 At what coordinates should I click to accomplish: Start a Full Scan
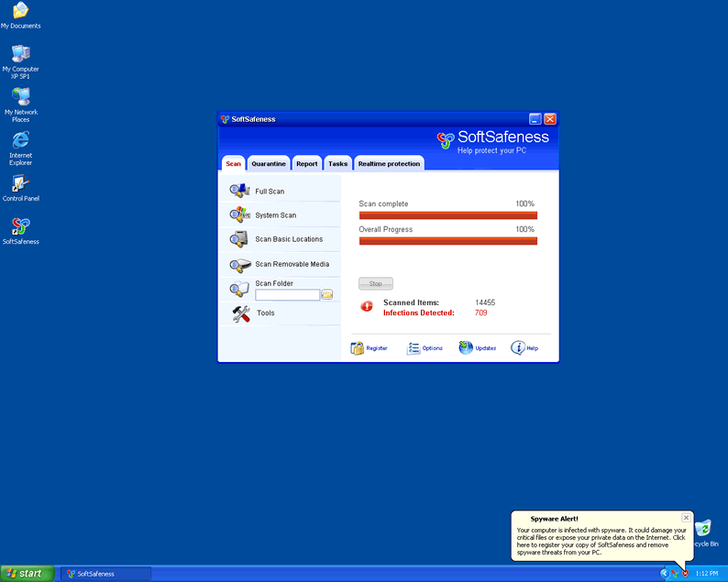click(269, 192)
